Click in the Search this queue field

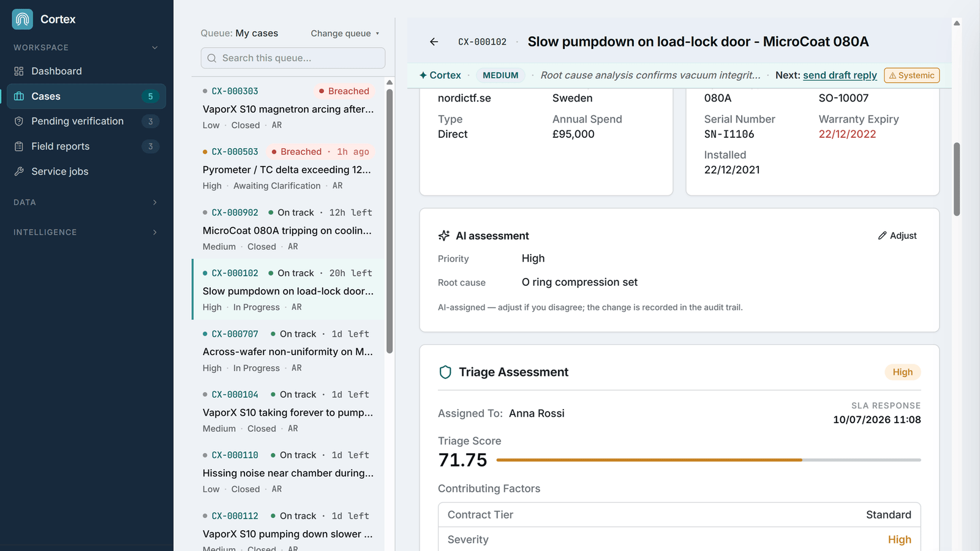pyautogui.click(x=293, y=58)
